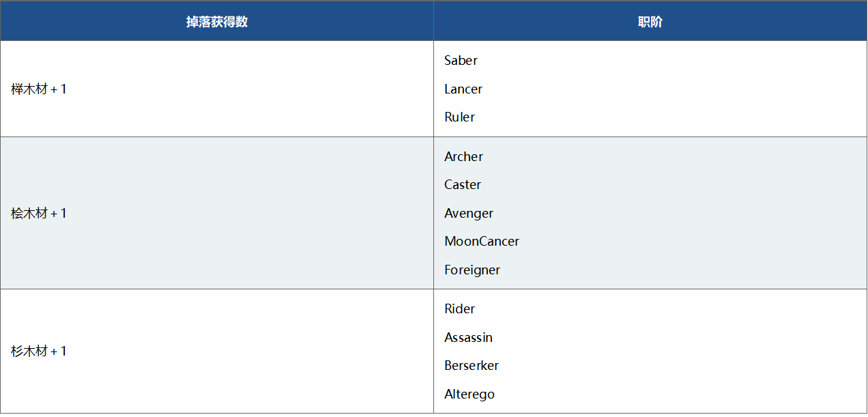Click the Berserker class text
Screen dimensions: 868x417
[472, 366]
